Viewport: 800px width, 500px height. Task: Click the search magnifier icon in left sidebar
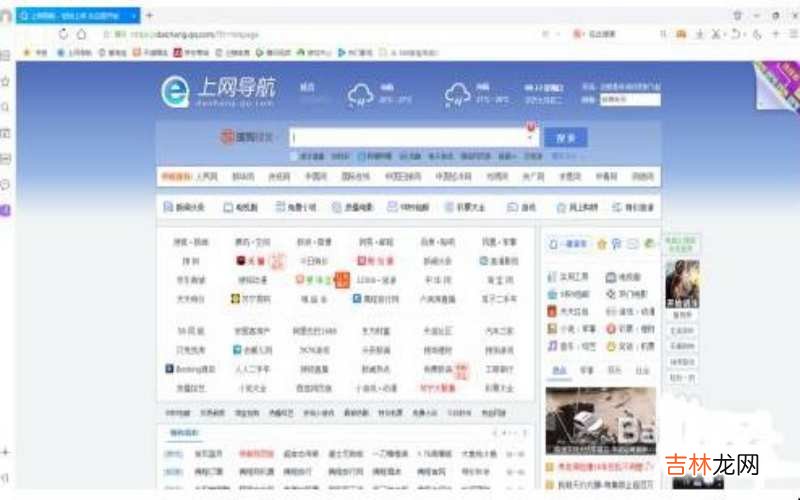click(x=6, y=107)
